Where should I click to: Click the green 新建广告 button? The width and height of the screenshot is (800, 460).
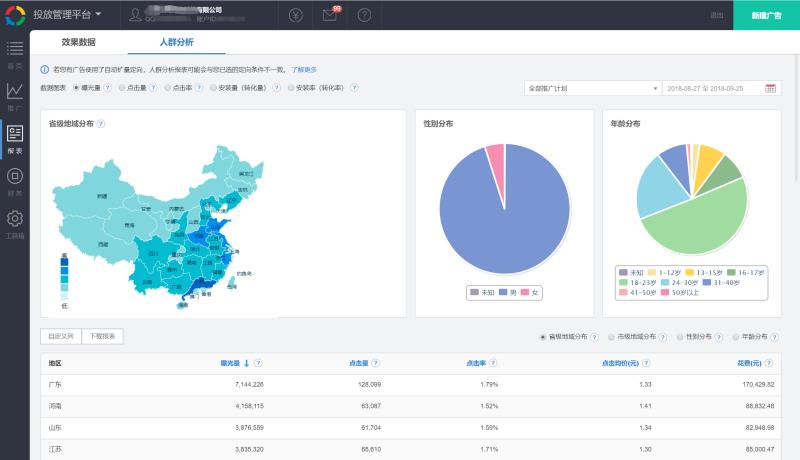click(x=766, y=15)
